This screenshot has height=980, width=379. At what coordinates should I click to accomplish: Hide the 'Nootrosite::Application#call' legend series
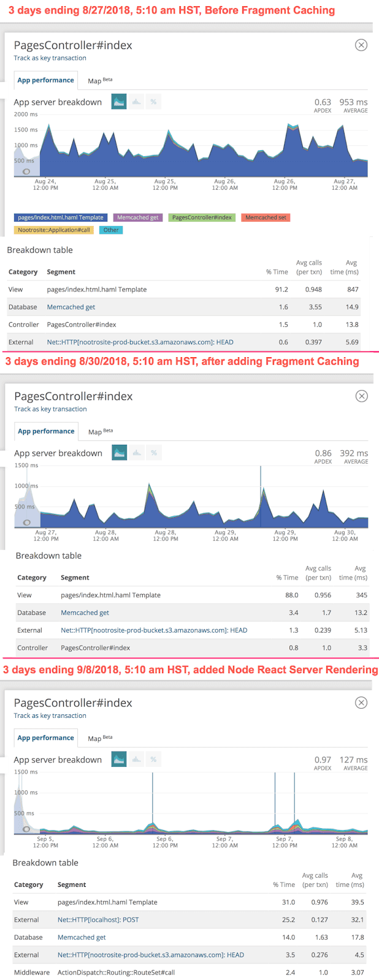pyautogui.click(x=54, y=230)
